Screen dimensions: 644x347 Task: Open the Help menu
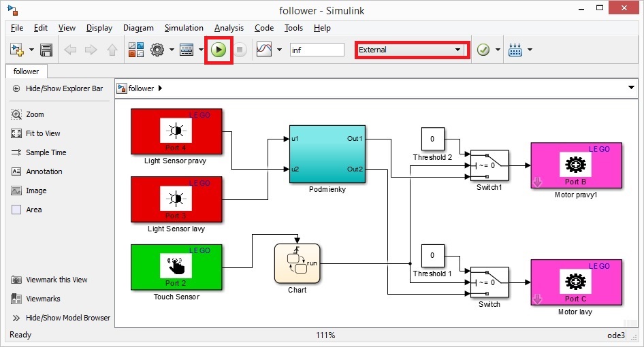[x=322, y=27]
